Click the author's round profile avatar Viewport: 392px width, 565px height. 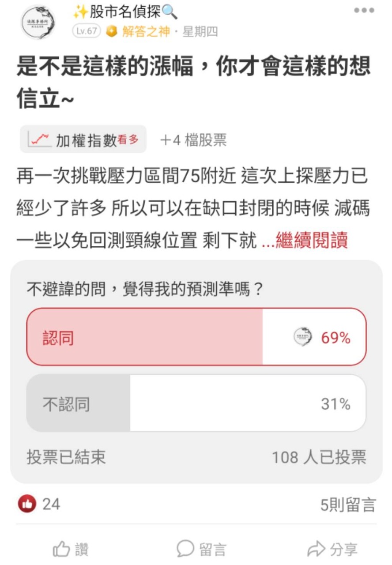tap(39, 22)
